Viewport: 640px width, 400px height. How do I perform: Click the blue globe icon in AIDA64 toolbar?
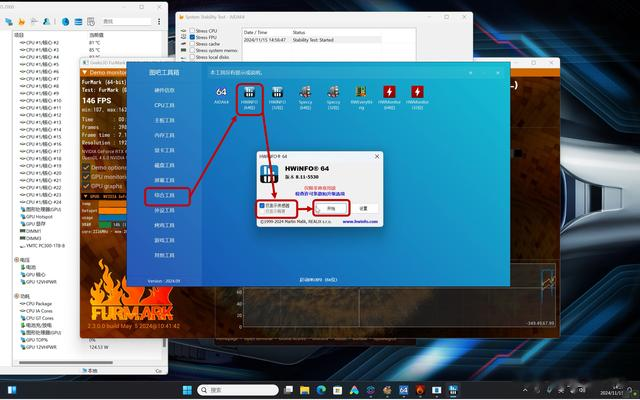pyautogui.click(x=65, y=22)
